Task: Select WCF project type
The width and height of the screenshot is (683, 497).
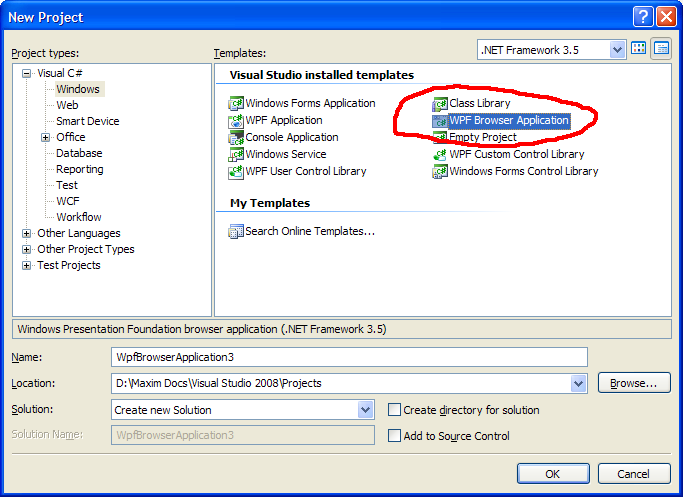Action: click(x=68, y=201)
